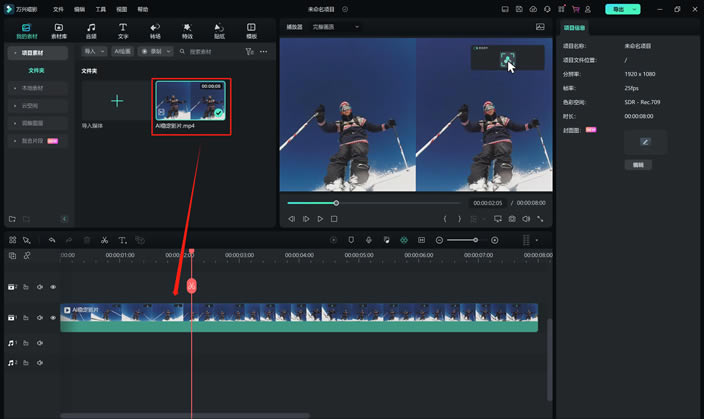Open the 工具 (Tools) menu

[100, 9]
